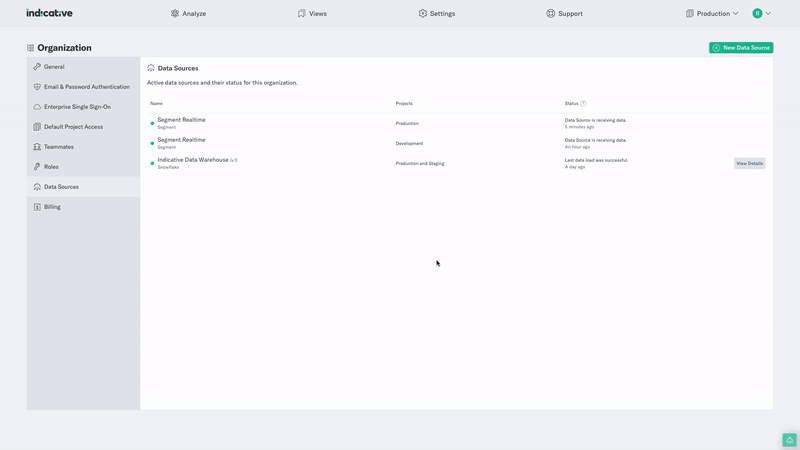Click the '5 minutes ago' status text

click(579, 127)
